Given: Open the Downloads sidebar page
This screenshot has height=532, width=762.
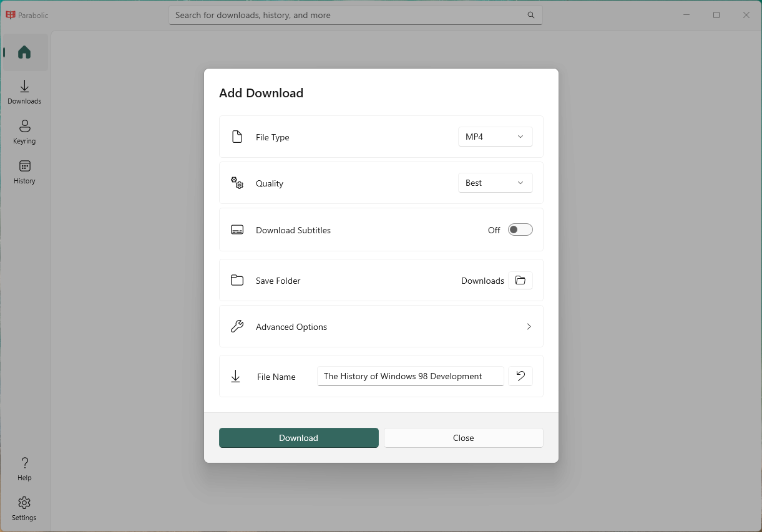Looking at the screenshot, I should coord(25,92).
